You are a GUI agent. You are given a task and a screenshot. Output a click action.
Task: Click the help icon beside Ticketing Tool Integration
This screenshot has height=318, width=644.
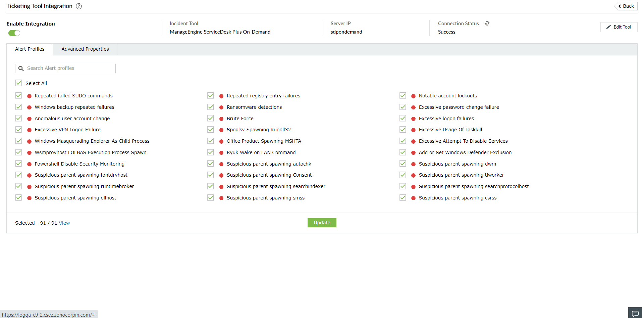pyautogui.click(x=79, y=6)
